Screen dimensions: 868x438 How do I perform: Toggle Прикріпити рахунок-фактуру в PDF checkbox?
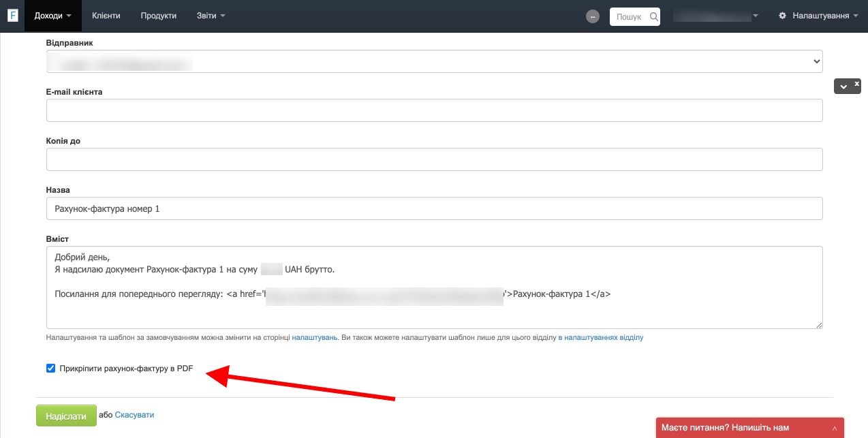[50, 369]
